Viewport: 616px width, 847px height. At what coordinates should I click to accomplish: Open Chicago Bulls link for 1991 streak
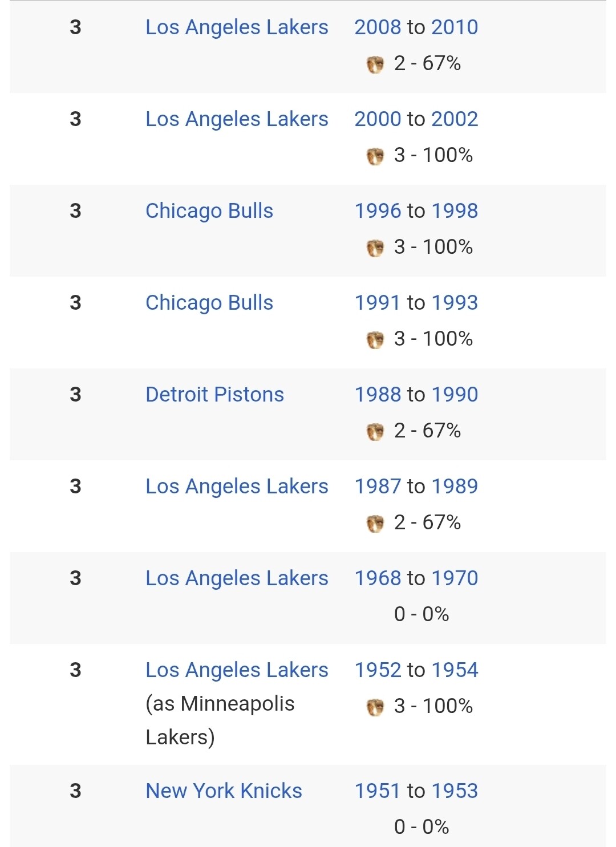coord(209,303)
